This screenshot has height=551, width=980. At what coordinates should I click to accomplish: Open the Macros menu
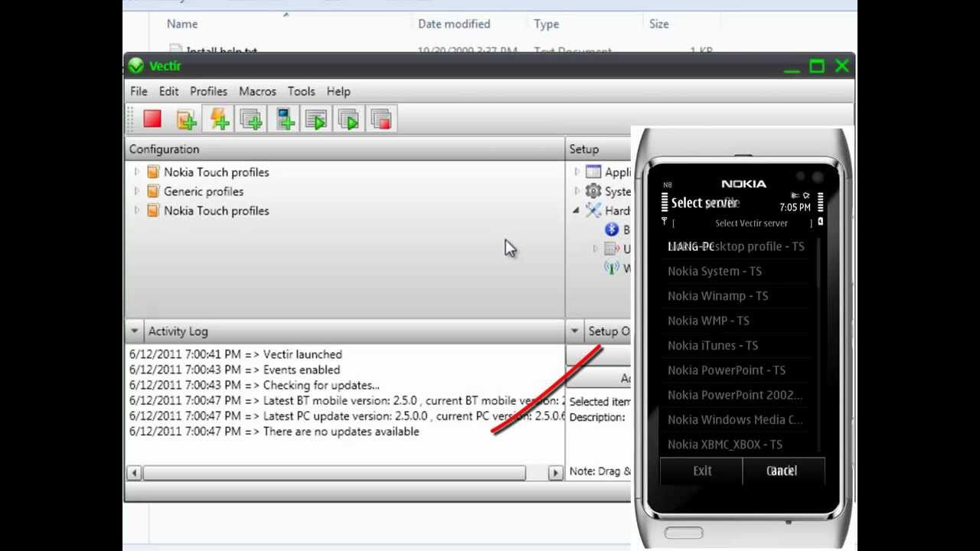[x=257, y=91]
